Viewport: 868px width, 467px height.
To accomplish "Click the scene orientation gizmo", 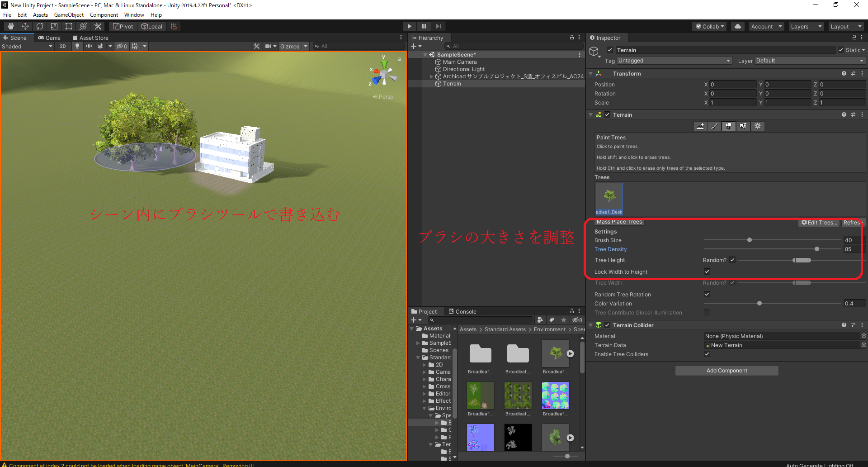I will pyautogui.click(x=384, y=75).
